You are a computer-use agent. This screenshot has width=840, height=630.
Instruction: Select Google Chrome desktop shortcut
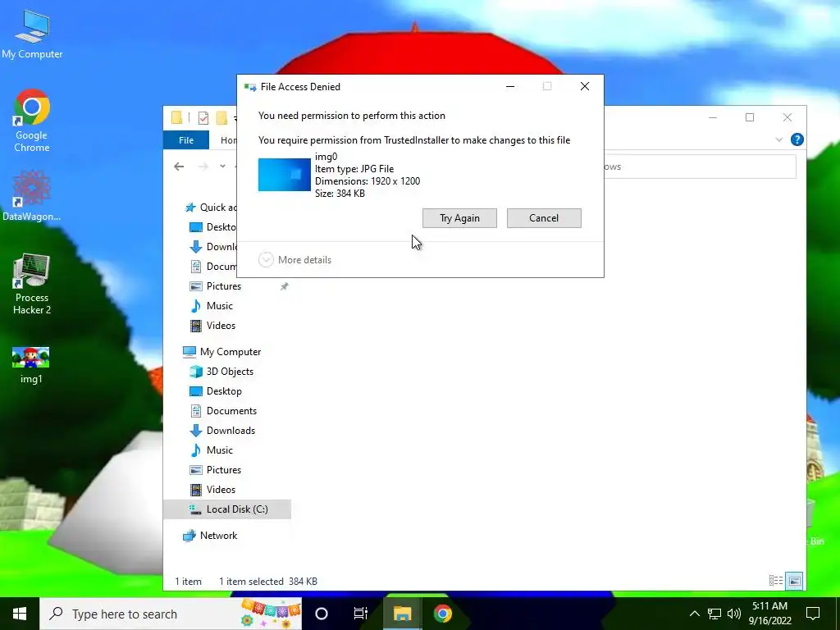pos(32,121)
